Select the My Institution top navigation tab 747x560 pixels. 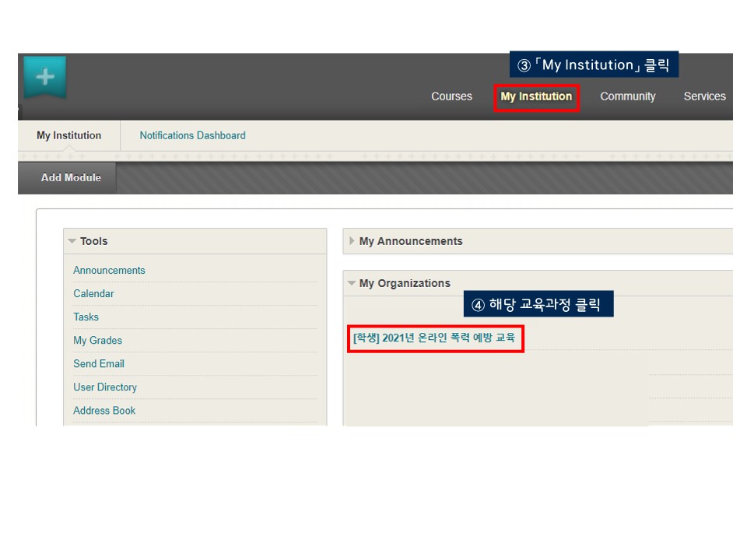point(536,96)
